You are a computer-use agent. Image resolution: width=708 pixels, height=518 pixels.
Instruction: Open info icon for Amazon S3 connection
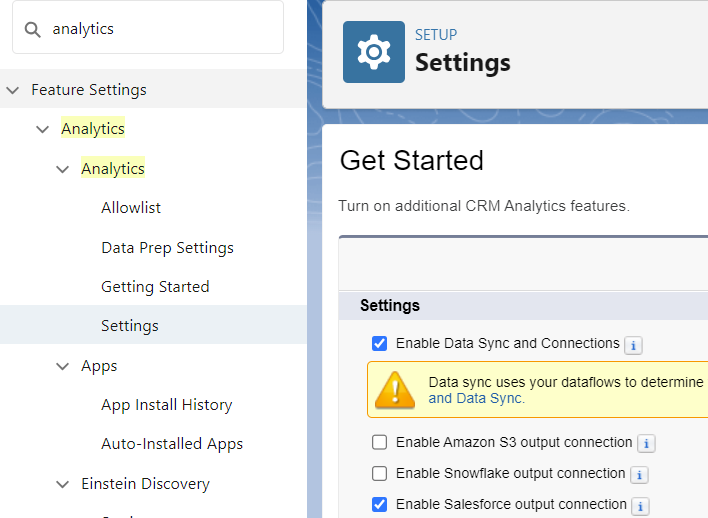[x=646, y=443]
